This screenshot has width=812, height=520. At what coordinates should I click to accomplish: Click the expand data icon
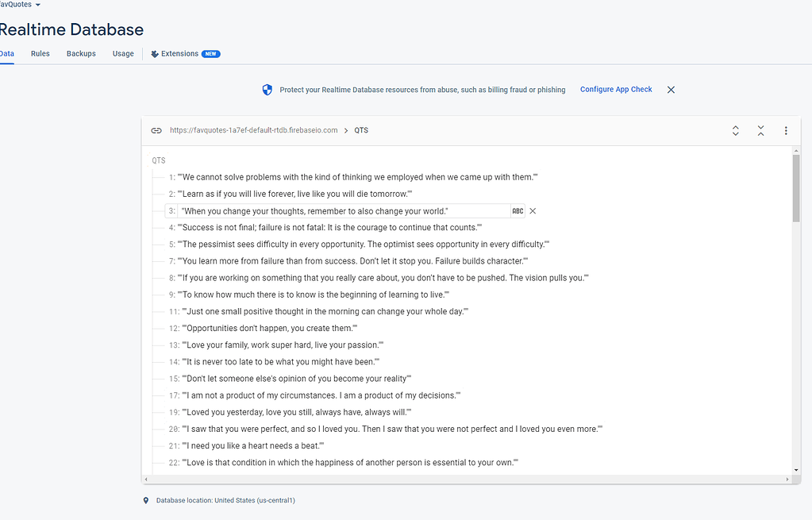[x=735, y=130]
